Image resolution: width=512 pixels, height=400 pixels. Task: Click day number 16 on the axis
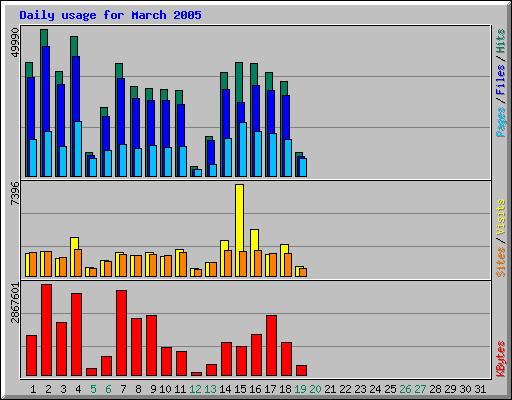[x=255, y=389]
